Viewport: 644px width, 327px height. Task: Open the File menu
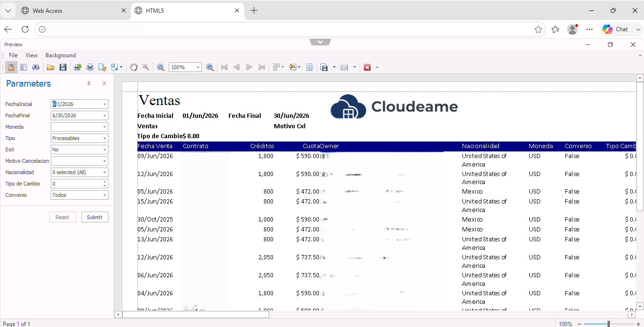point(13,55)
